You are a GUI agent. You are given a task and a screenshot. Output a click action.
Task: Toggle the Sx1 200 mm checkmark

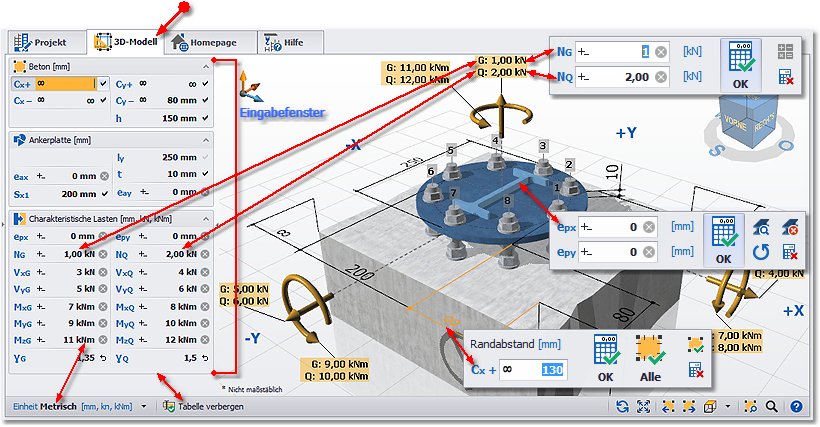pyautogui.click(x=105, y=194)
